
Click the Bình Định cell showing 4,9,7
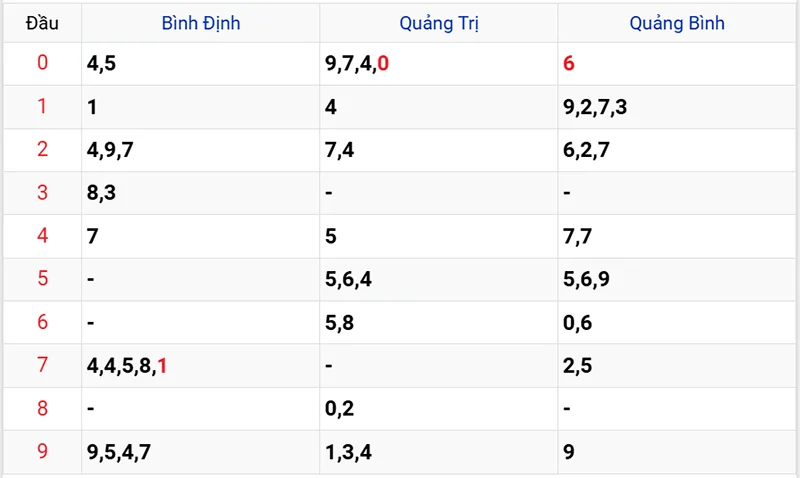click(110, 150)
